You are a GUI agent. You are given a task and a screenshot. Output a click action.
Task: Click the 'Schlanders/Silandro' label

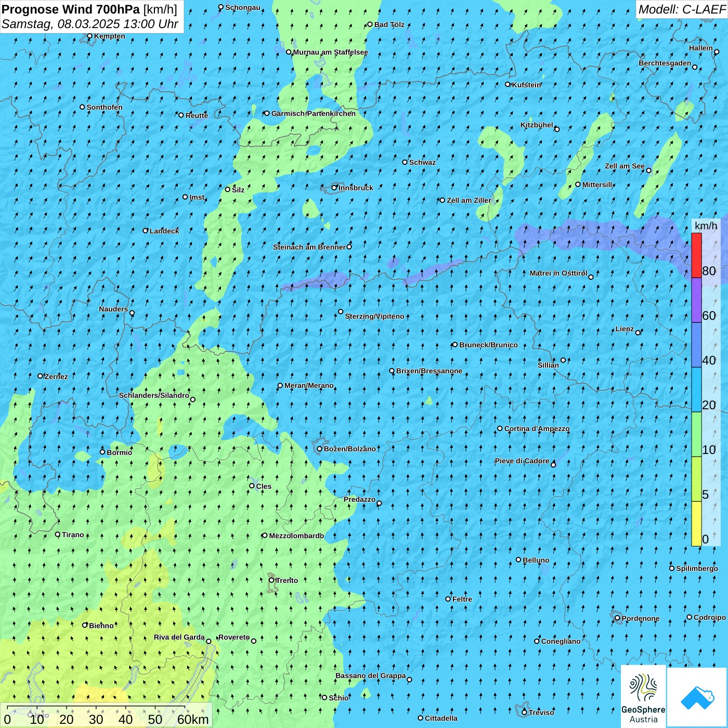coord(154,395)
